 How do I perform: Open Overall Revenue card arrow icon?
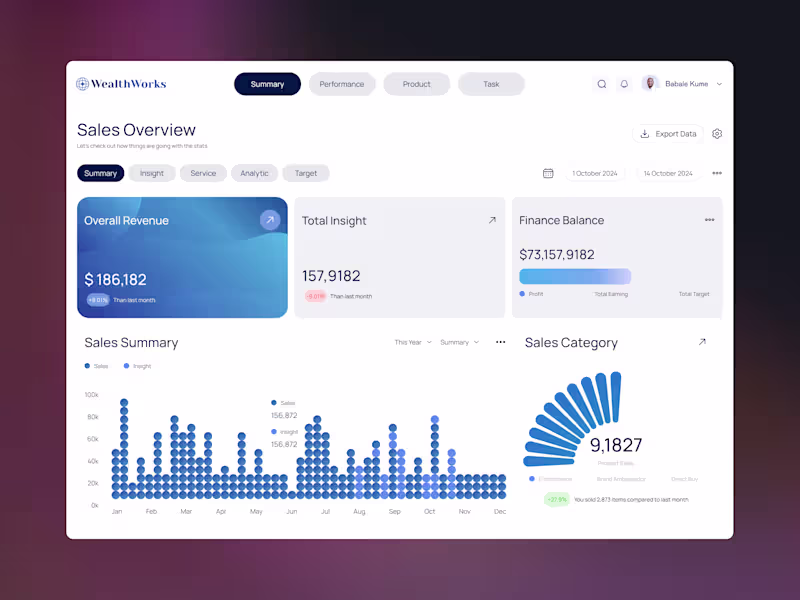coord(270,220)
